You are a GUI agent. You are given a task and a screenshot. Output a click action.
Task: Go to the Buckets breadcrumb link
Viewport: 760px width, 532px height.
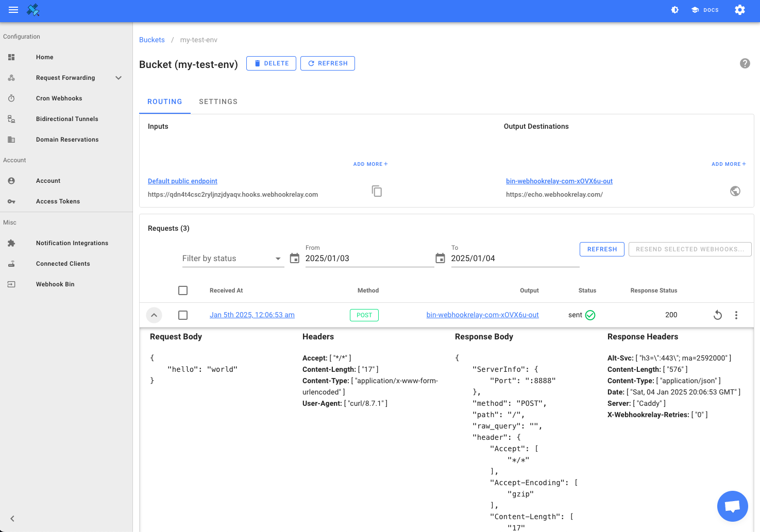[x=152, y=40]
